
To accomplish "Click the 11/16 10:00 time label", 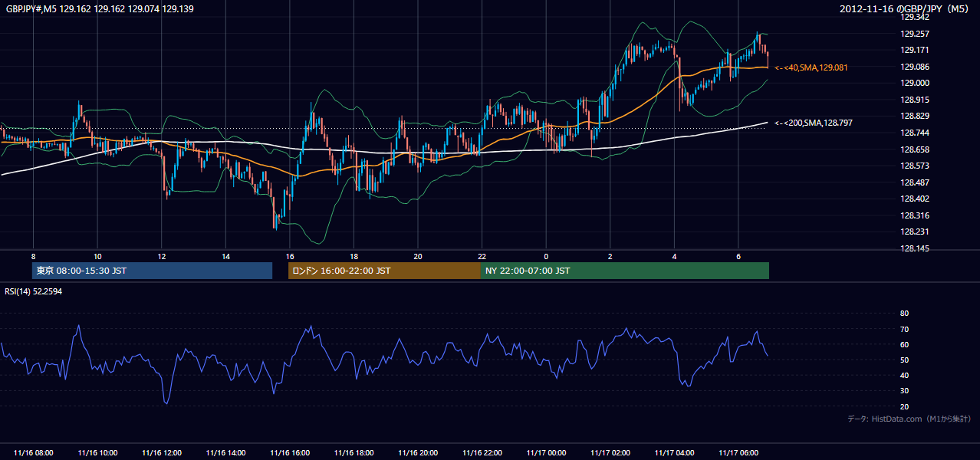I will (x=97, y=453).
